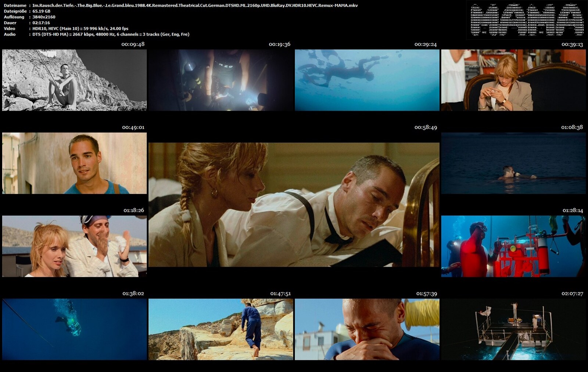Select the "DTS (DTS-HD MA)" audio info line
This screenshot has height=372, width=588.
point(111,34)
